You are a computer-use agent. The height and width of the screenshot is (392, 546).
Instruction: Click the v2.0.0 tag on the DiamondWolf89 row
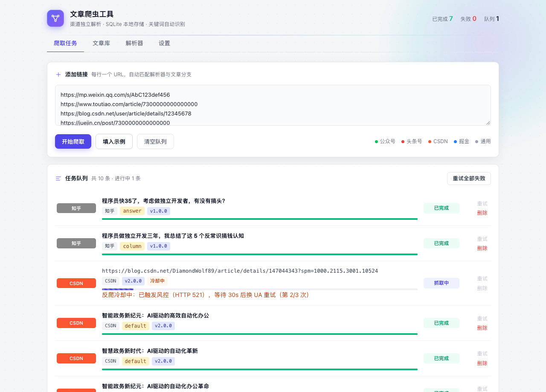click(133, 281)
